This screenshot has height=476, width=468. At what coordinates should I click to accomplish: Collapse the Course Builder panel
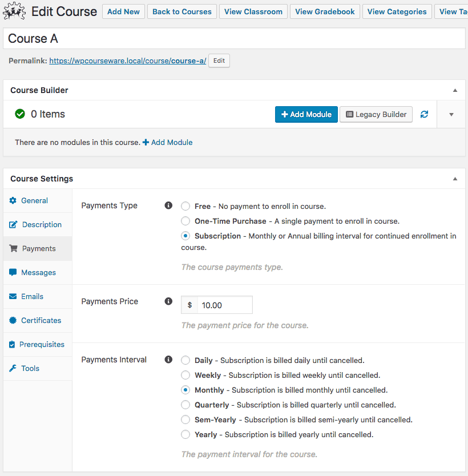455,90
